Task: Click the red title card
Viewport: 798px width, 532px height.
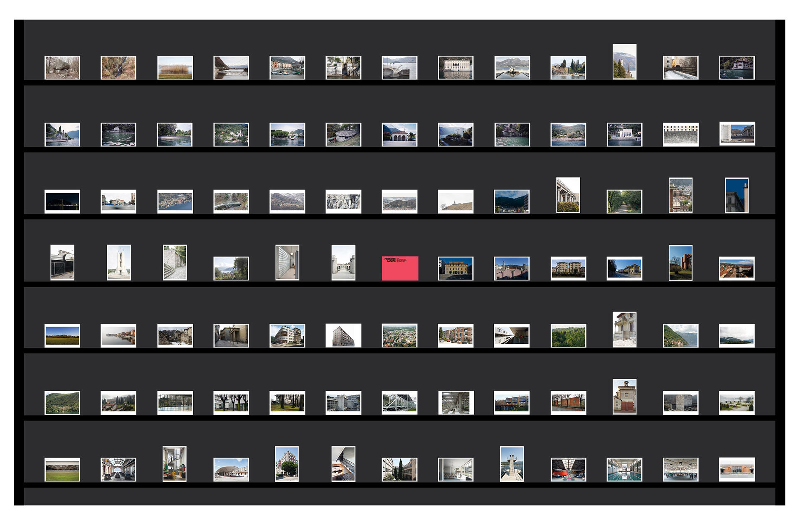Action: [400, 268]
